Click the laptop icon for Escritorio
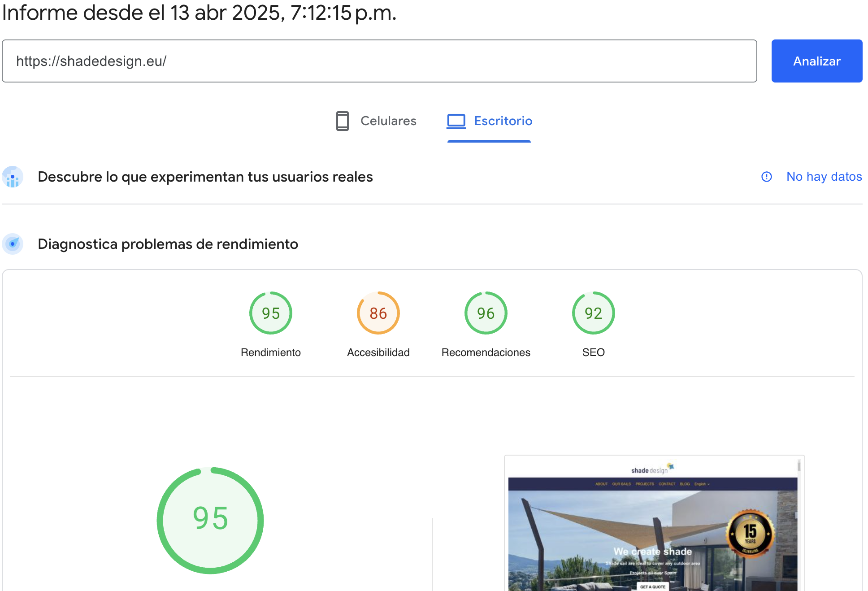868x591 pixels. point(456,121)
